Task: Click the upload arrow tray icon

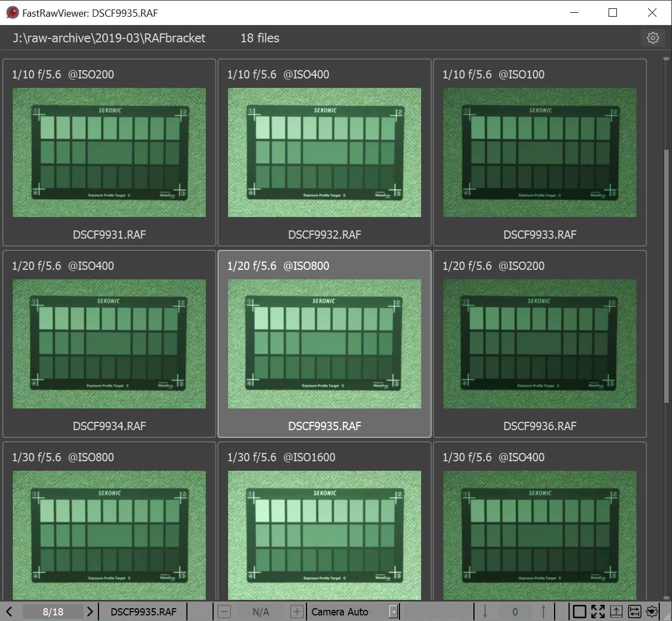Action: (616, 612)
